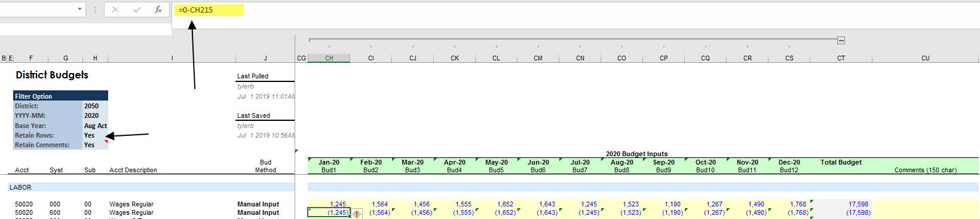Click the Last Pulled label

click(253, 76)
